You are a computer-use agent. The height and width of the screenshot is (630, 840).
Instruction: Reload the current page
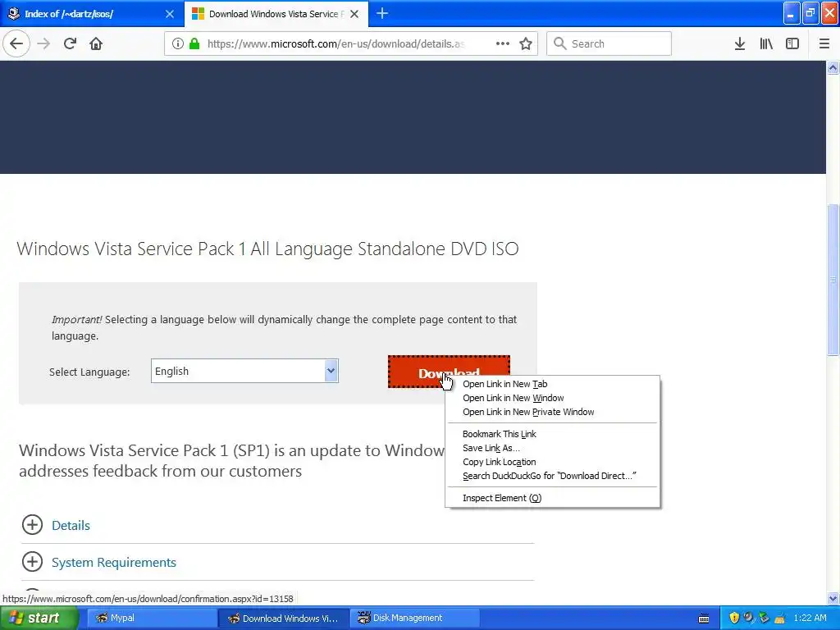[70, 43]
